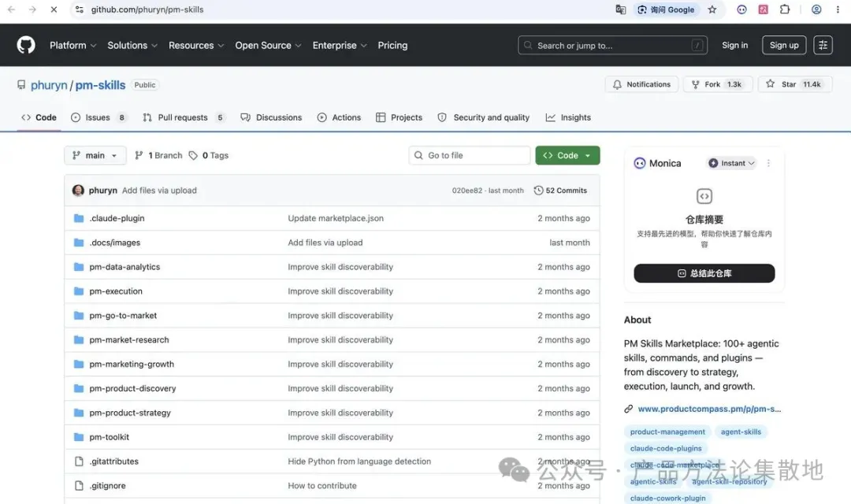Open GitHub appearance settings icon
The height and width of the screenshot is (504, 851).
[823, 45]
